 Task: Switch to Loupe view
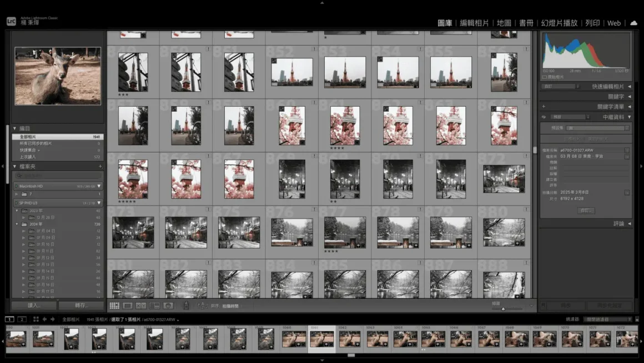128,305
